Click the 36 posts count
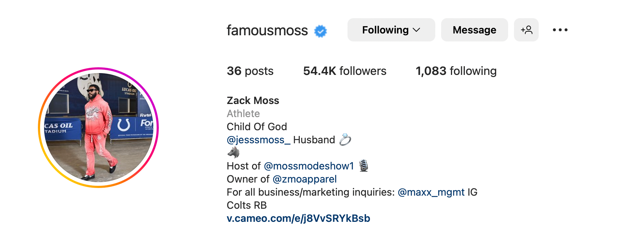 point(250,71)
